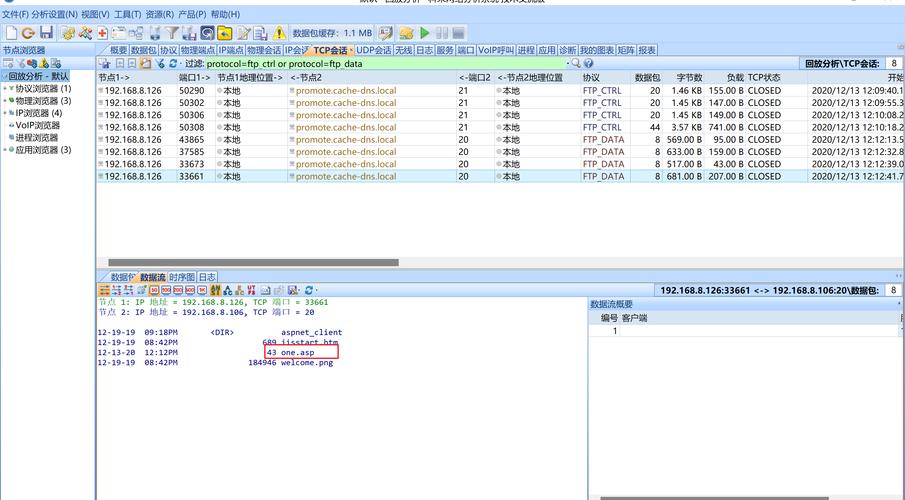
Task: Click the blue circular arrow icon in main toolbar
Action: pyautogui.click(x=207, y=33)
